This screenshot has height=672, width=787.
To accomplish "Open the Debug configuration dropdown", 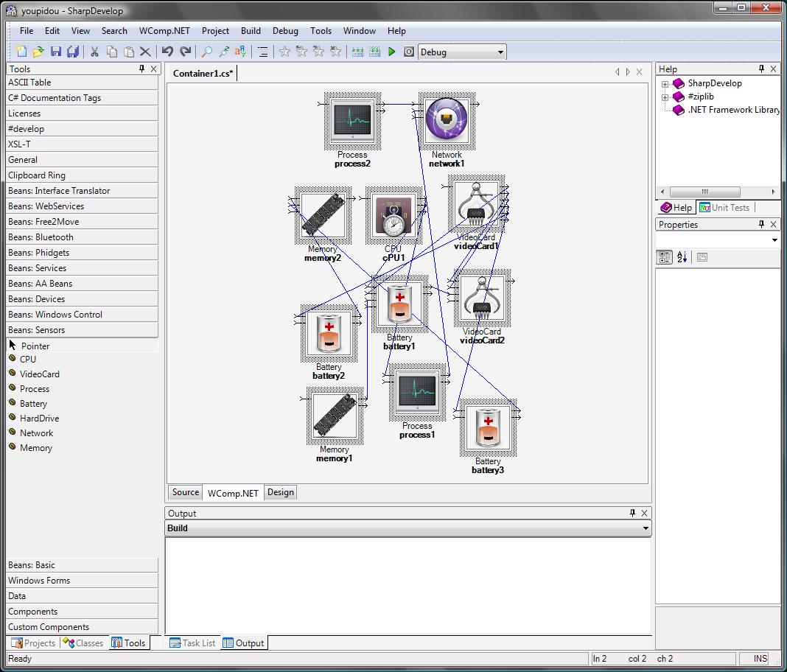I will click(500, 52).
